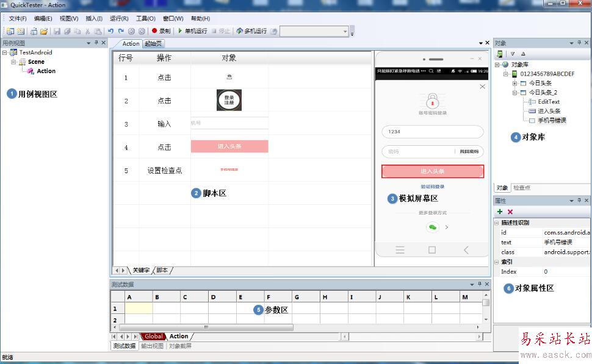Click the copy toolbar icon

click(78, 31)
